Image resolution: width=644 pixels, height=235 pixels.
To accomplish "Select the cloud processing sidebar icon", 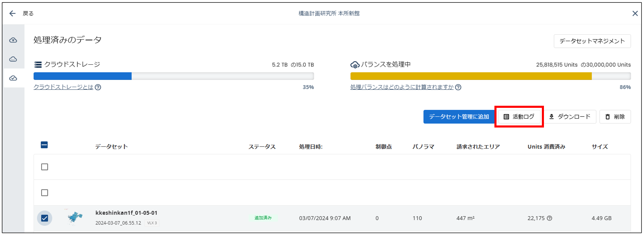I will click(x=13, y=59).
